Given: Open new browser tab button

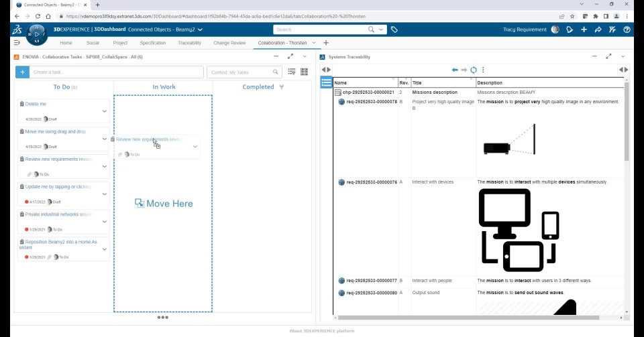Looking at the screenshot, I should click(x=97, y=5).
